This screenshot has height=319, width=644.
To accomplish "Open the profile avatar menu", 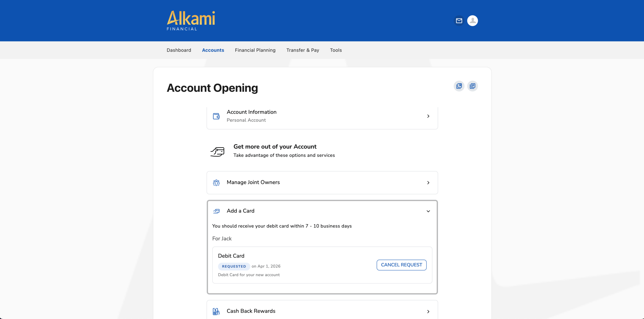I will [x=472, y=21].
